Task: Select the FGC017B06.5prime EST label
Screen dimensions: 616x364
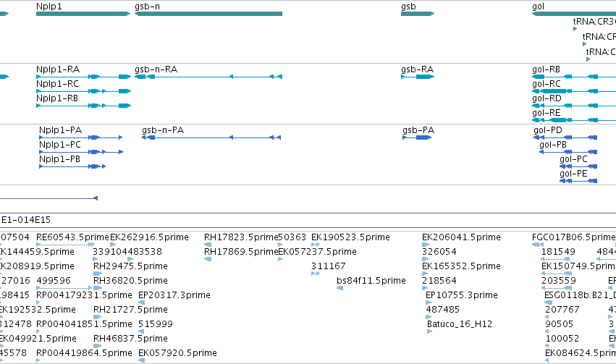Action: coord(573,237)
